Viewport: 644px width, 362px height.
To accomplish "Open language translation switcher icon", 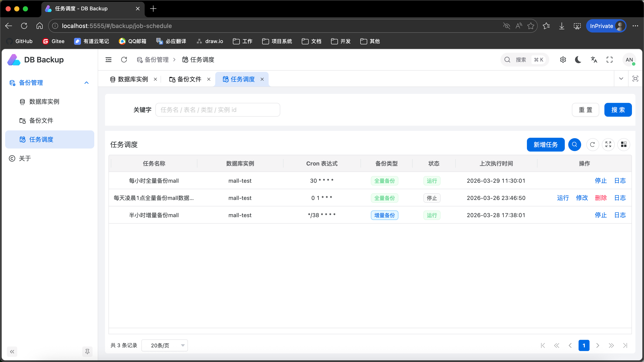I will (594, 59).
